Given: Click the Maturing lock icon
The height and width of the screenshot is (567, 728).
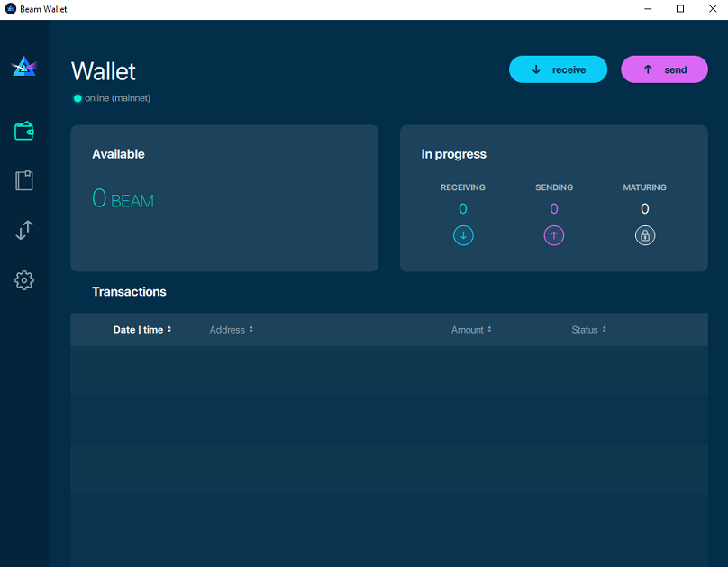Looking at the screenshot, I should (645, 235).
